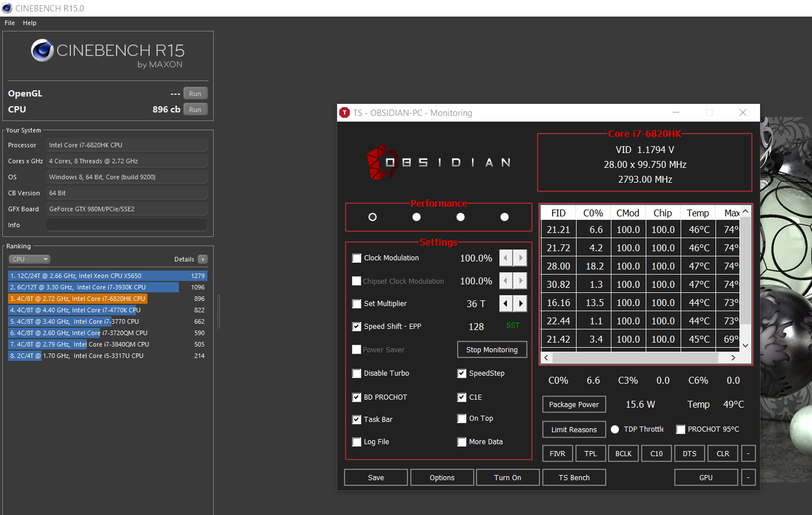This screenshot has height=515, width=812.
Task: Increase Clock Modulation with right arrow
Action: tap(520, 258)
